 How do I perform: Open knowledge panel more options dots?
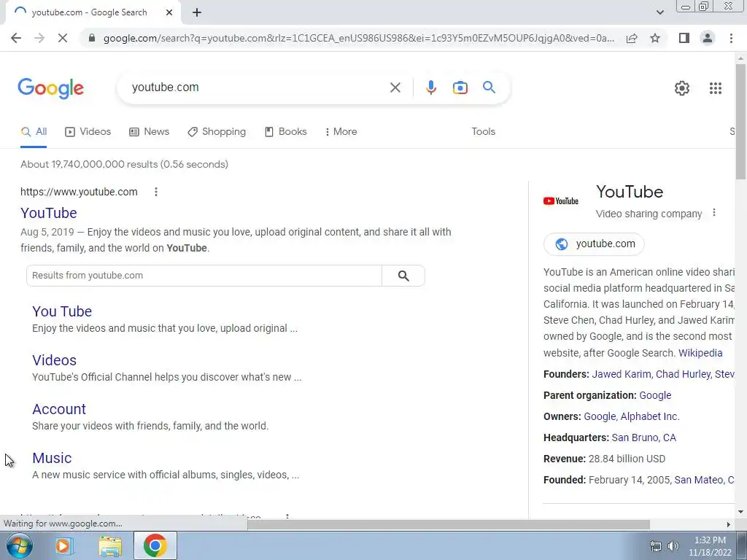click(713, 212)
